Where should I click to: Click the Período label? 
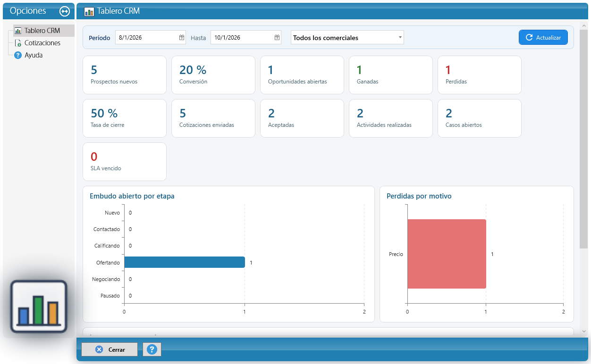point(100,38)
